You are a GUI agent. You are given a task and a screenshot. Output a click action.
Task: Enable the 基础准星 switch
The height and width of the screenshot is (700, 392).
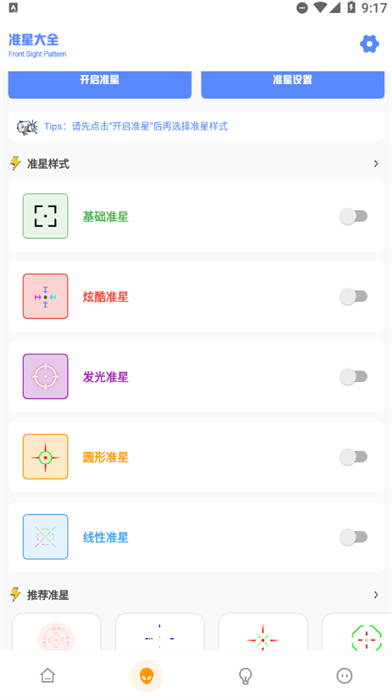(x=353, y=217)
